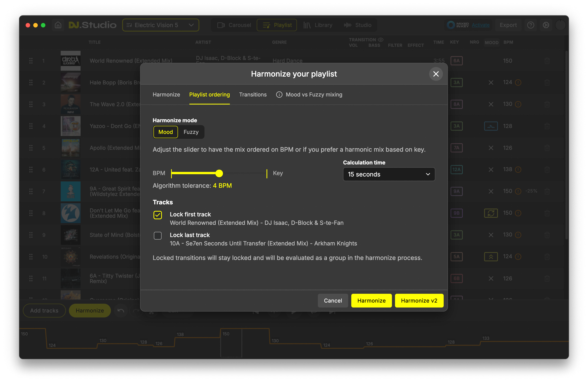588x382 pixels.
Task: Switch harmonize mode to Fuzzy
Action: pyautogui.click(x=191, y=132)
